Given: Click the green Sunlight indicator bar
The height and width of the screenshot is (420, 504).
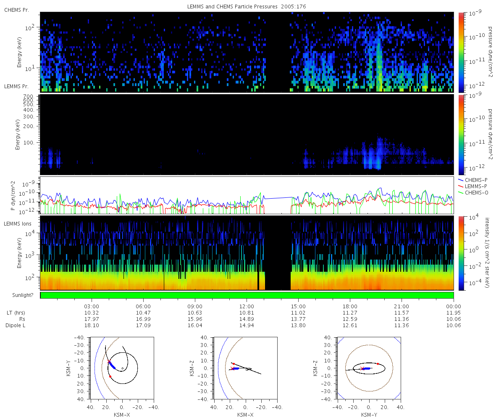Looking at the screenshot, I should [x=247, y=295].
